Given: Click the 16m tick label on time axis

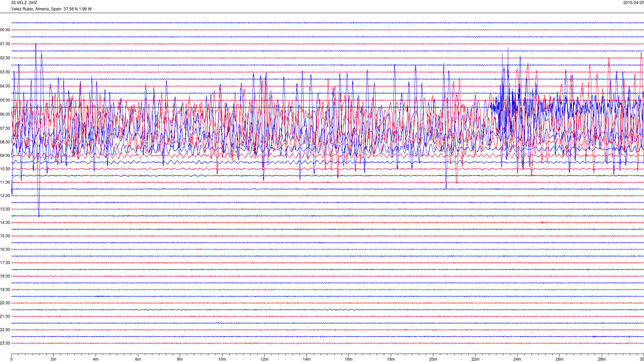Looking at the screenshot, I should click(349, 359).
